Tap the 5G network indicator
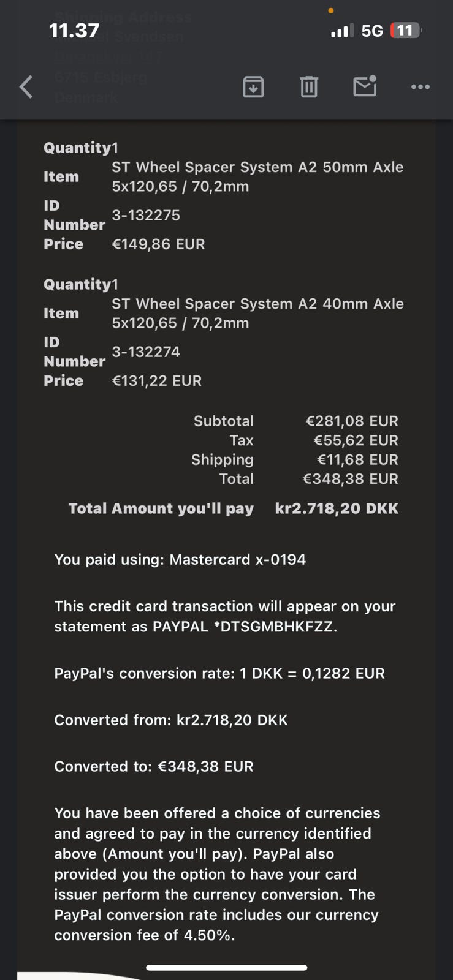The width and height of the screenshot is (453, 980). pyautogui.click(x=371, y=31)
